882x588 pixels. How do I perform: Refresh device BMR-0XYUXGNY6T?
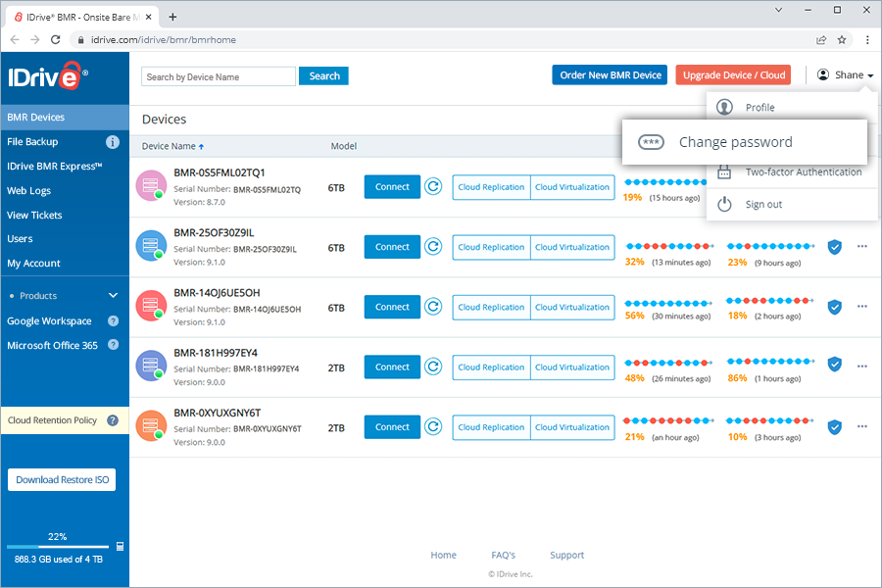click(x=433, y=427)
